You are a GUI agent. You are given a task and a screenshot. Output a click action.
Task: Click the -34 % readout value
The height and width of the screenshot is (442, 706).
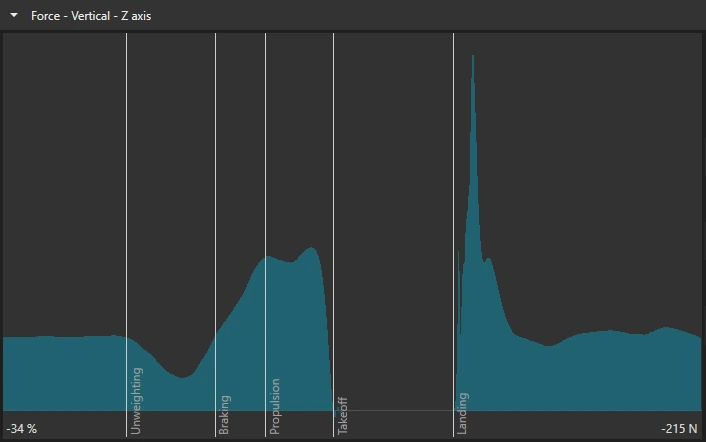(22, 428)
